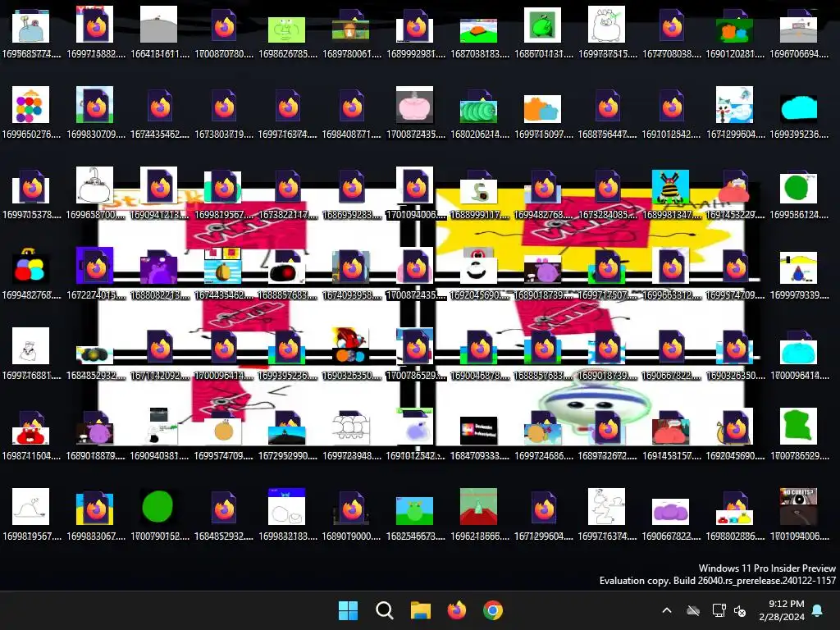840x630 pixels.
Task: Select file 1690120281 with orange and blue blobs
Action: point(735,33)
